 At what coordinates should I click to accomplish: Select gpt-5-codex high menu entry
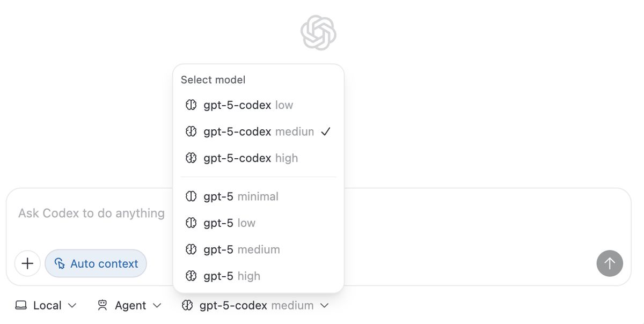pos(250,158)
